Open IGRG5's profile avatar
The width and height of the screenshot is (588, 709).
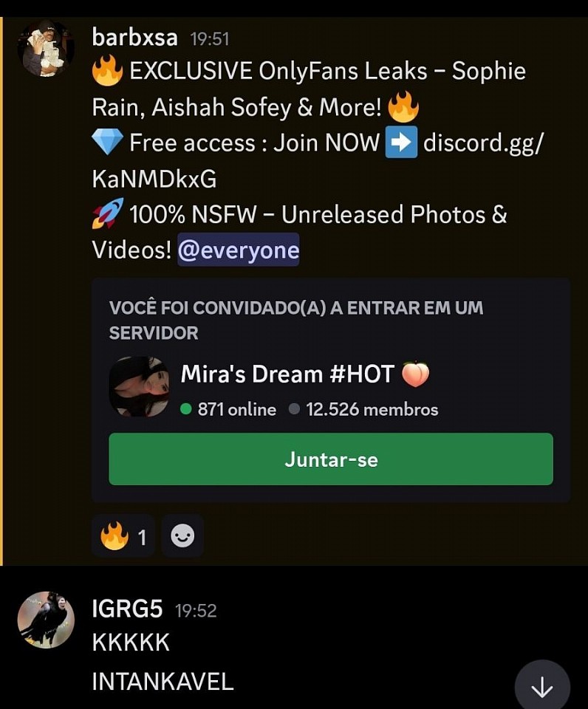point(46,620)
